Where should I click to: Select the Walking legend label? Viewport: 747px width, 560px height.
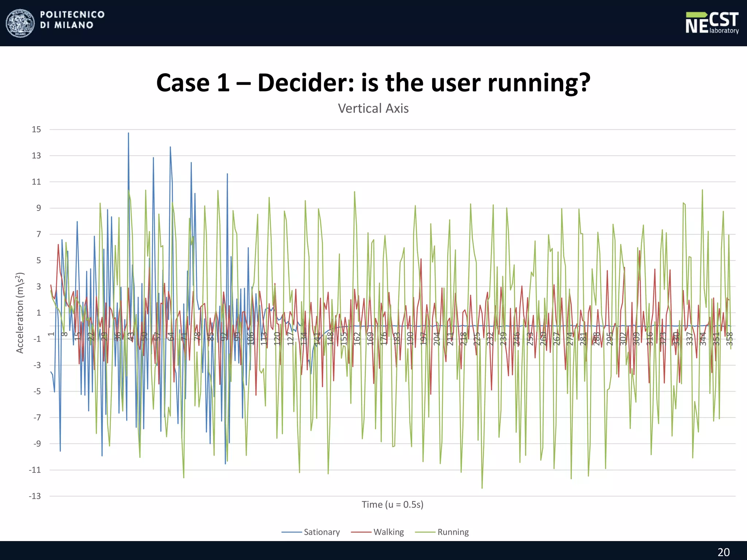click(388, 532)
